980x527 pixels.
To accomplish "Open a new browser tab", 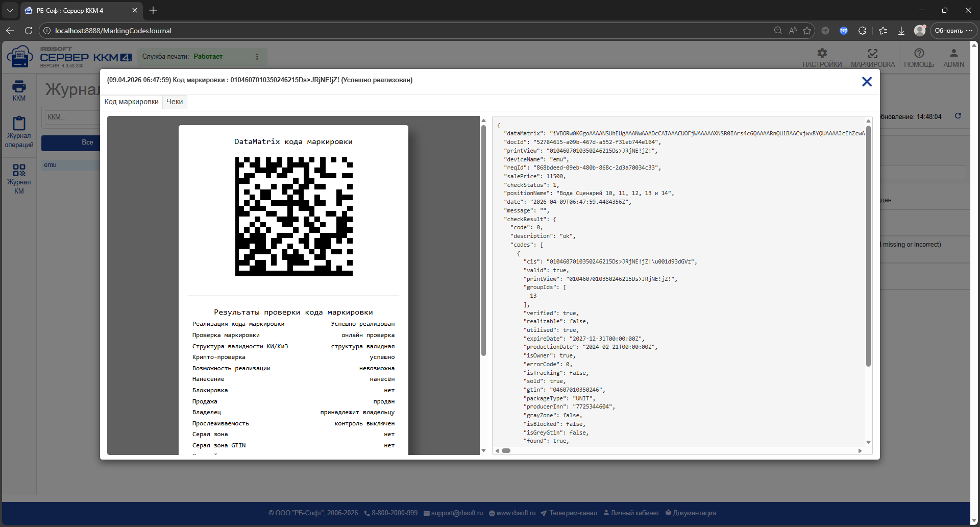I will [153, 10].
